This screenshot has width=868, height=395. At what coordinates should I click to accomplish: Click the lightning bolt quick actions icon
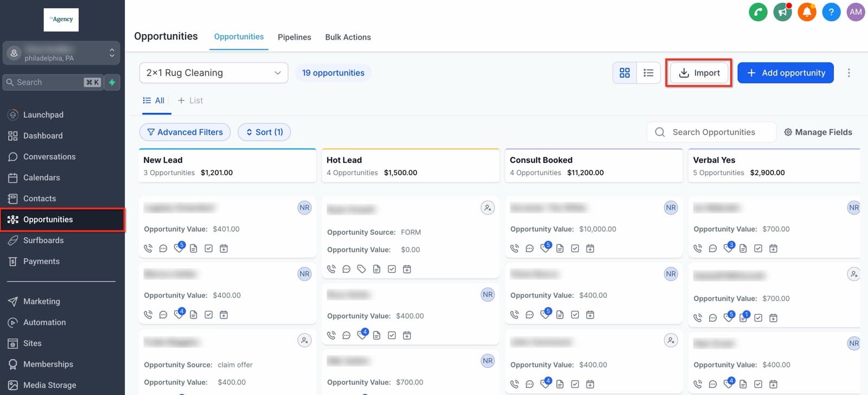tap(112, 82)
